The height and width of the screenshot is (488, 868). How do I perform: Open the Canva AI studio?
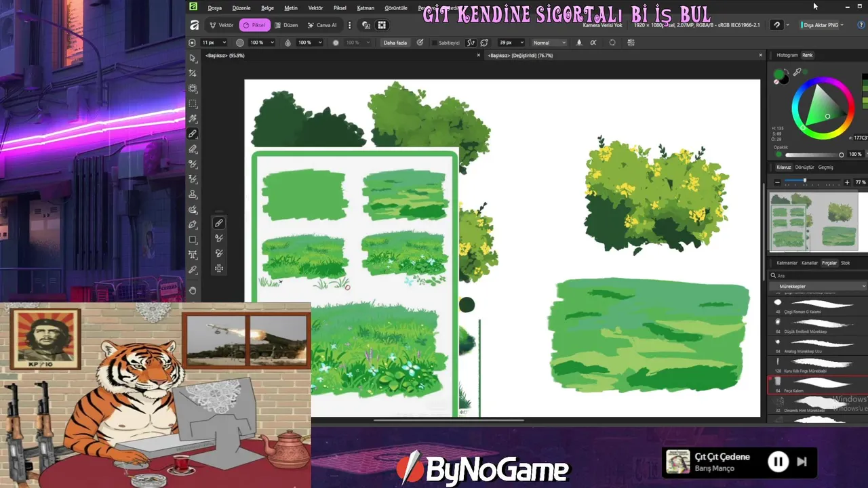pos(322,25)
